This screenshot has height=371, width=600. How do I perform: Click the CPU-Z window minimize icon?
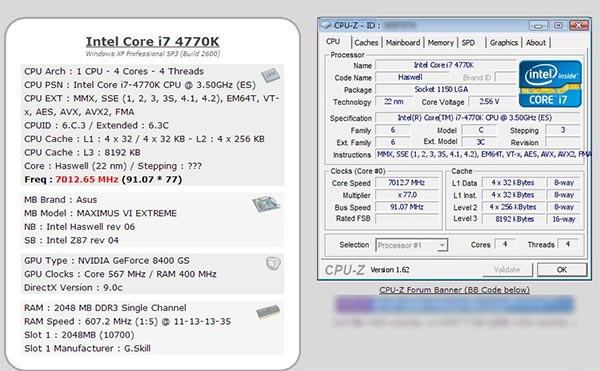[538, 26]
